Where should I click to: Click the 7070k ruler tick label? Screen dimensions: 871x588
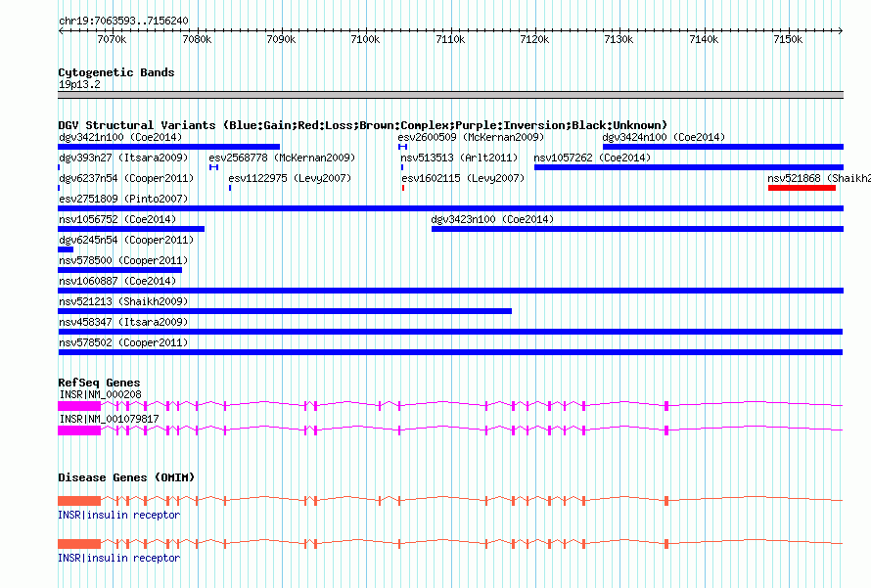click(112, 39)
